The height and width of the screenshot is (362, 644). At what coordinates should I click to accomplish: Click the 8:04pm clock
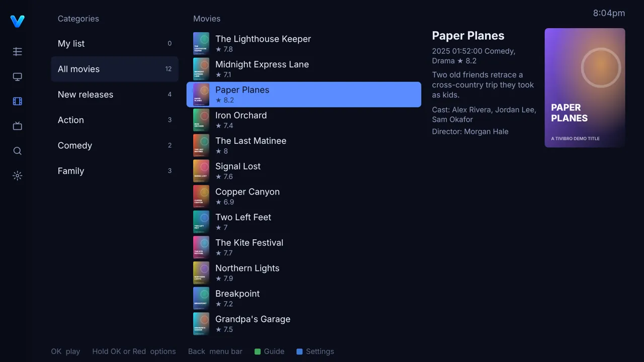(609, 14)
